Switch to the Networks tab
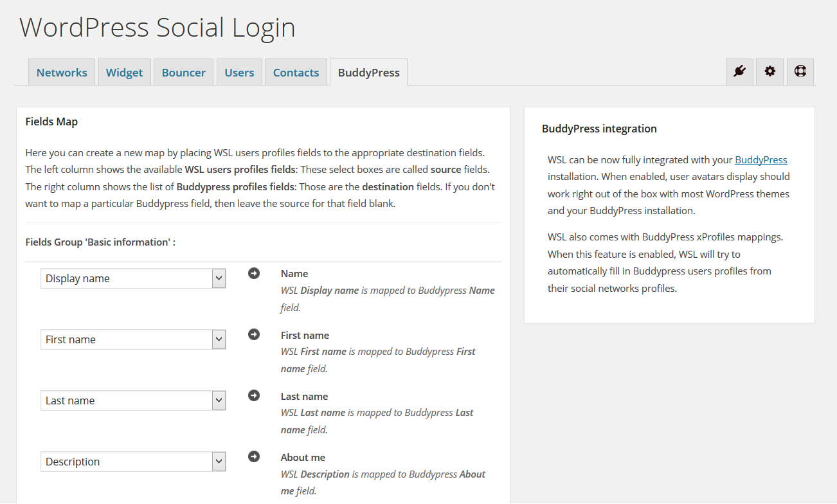837x504 pixels. coord(62,72)
